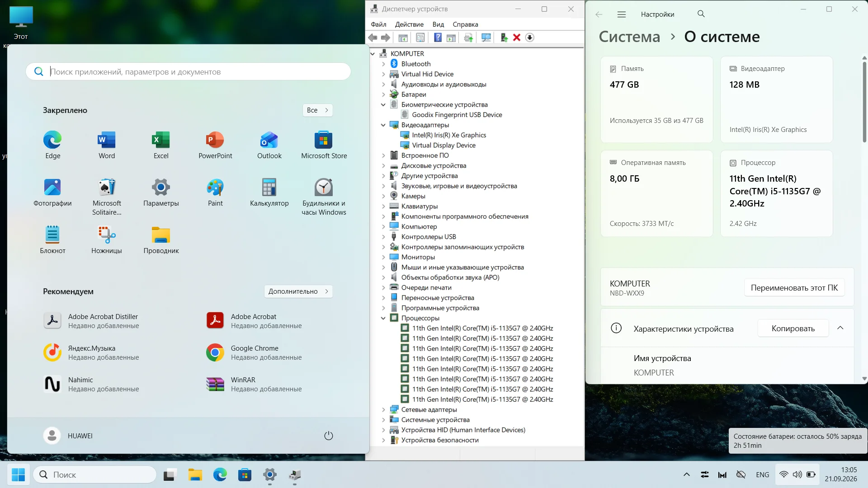Collapse the Видеоадаптеры node
868x488 pixels.
pyautogui.click(x=383, y=125)
